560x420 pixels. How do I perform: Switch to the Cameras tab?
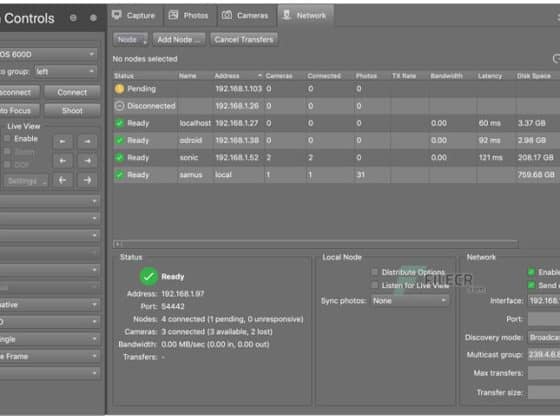pyautogui.click(x=246, y=15)
